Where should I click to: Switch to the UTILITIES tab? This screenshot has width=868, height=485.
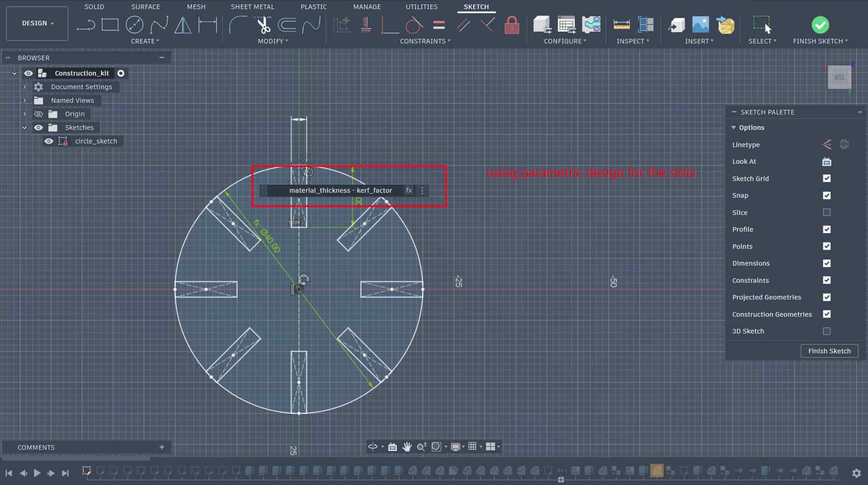(421, 7)
